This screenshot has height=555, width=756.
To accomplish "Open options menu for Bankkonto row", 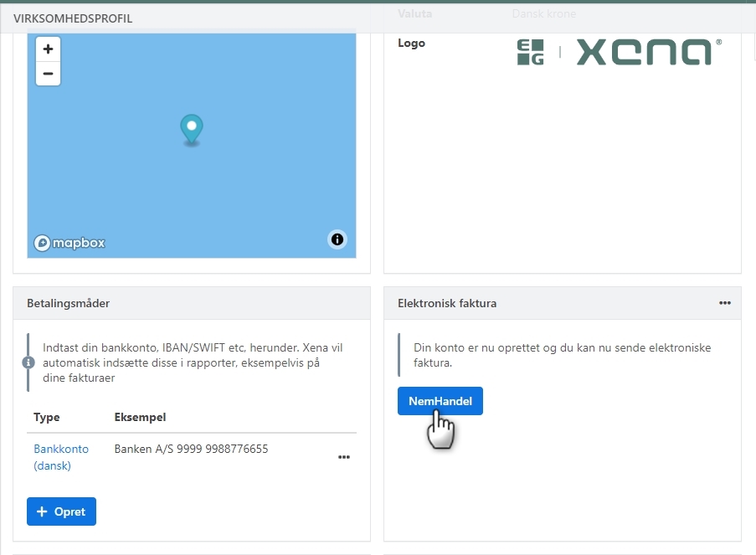I will click(343, 457).
